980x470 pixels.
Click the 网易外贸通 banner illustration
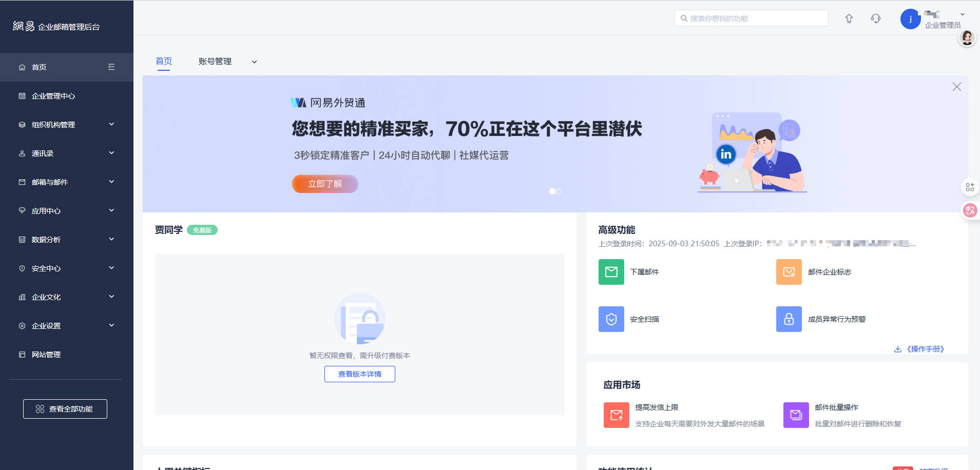coord(753,152)
